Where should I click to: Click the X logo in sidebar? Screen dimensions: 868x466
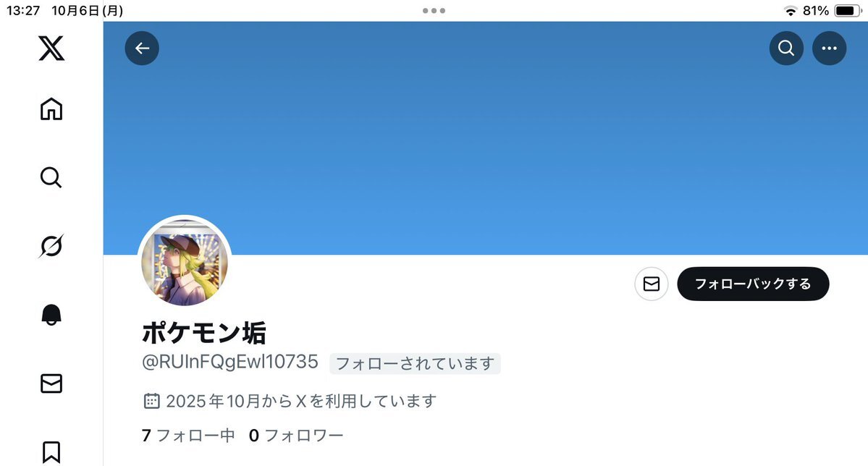click(51, 48)
